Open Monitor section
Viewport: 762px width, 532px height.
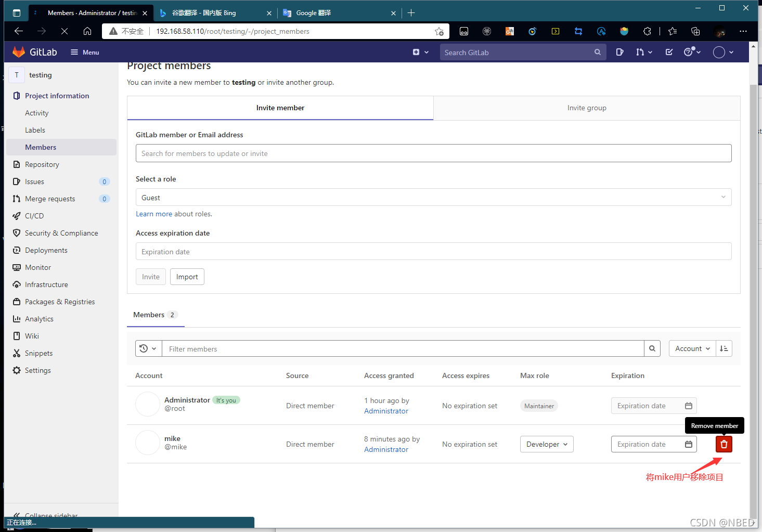click(x=38, y=267)
